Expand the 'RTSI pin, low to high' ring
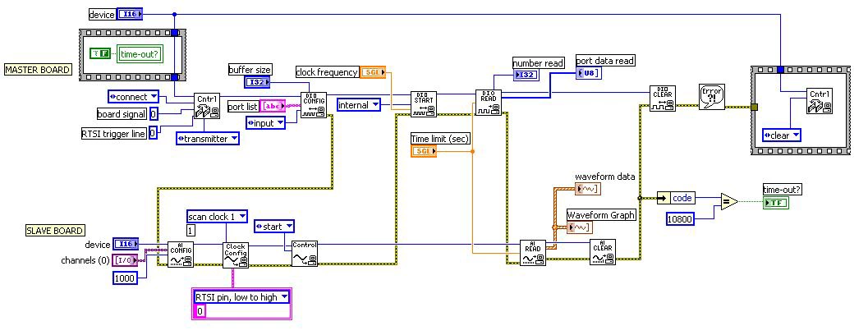This screenshot has width=868, height=335. coord(241,296)
